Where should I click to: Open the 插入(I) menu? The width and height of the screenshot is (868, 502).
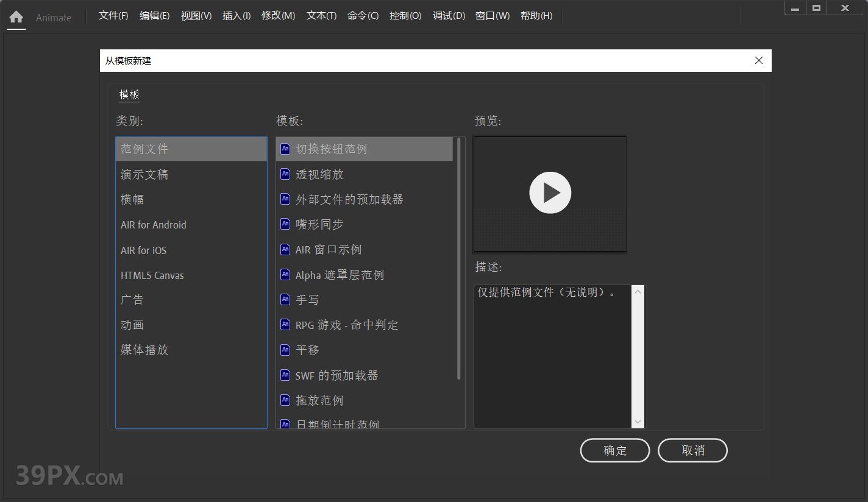(x=237, y=16)
